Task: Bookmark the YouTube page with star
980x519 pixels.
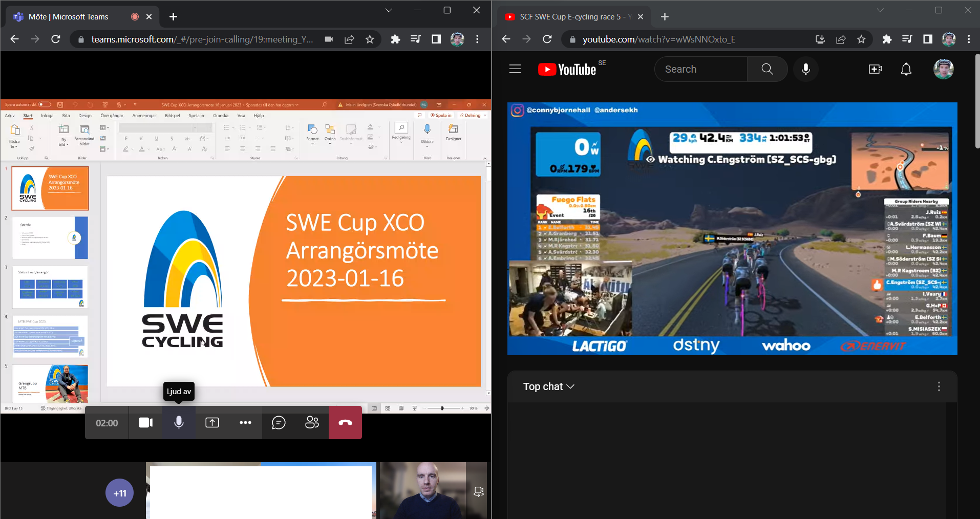Action: point(861,39)
